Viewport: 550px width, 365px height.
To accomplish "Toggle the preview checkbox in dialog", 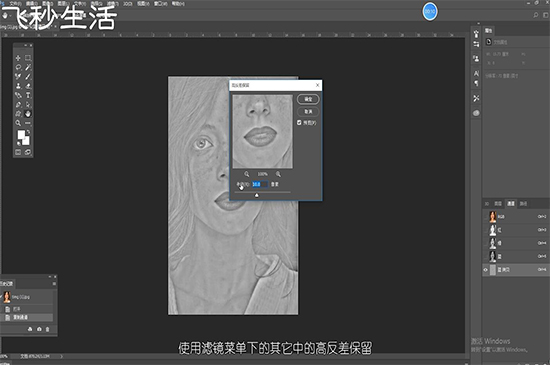I will tap(299, 122).
